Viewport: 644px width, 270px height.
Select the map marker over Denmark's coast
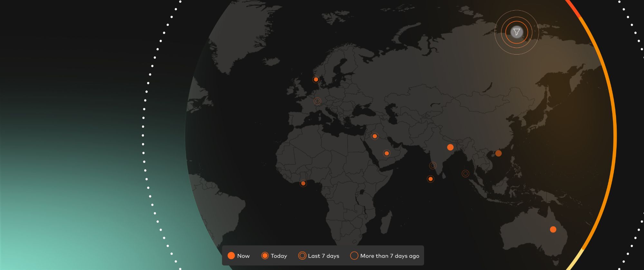click(316, 79)
